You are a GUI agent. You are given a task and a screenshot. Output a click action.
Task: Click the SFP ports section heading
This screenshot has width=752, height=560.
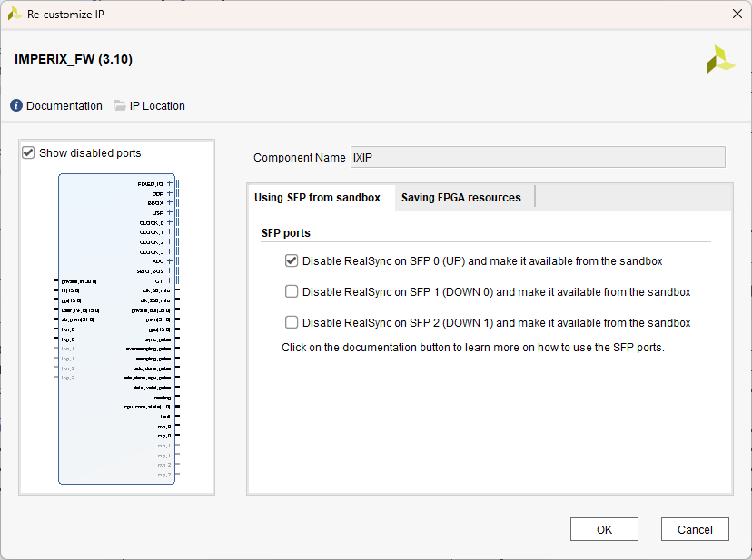pyautogui.click(x=286, y=233)
